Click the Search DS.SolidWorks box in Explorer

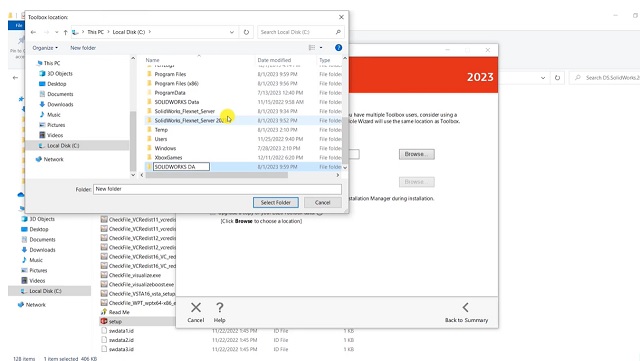coord(606,78)
